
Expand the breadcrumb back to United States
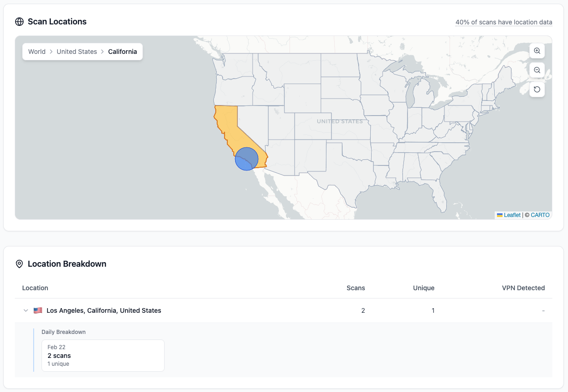tap(77, 52)
